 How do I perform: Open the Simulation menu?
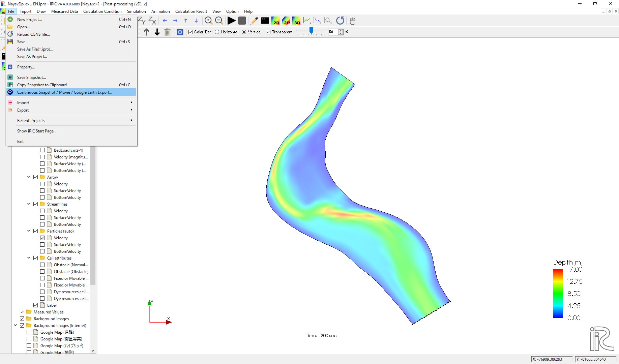click(137, 11)
